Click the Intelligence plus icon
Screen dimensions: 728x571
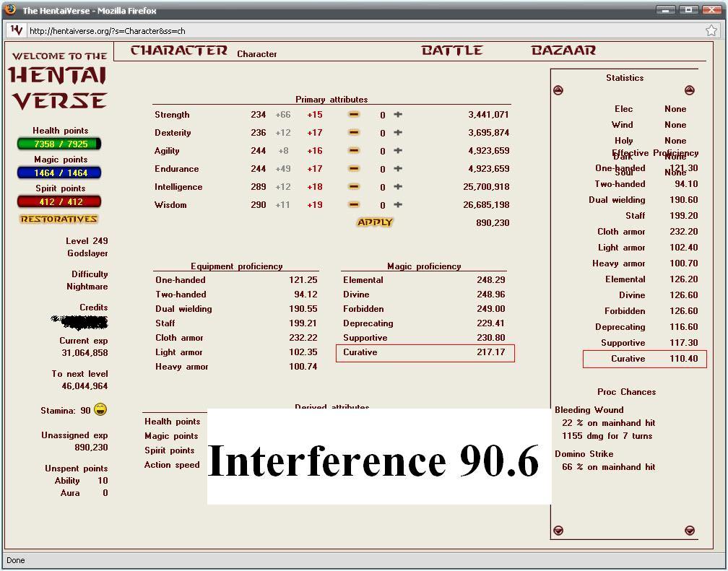click(398, 187)
